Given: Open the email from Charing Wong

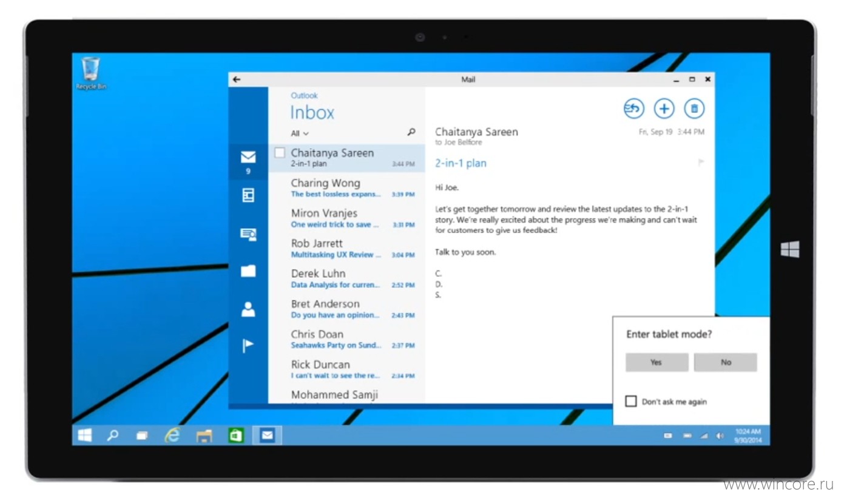Looking at the screenshot, I should click(346, 188).
